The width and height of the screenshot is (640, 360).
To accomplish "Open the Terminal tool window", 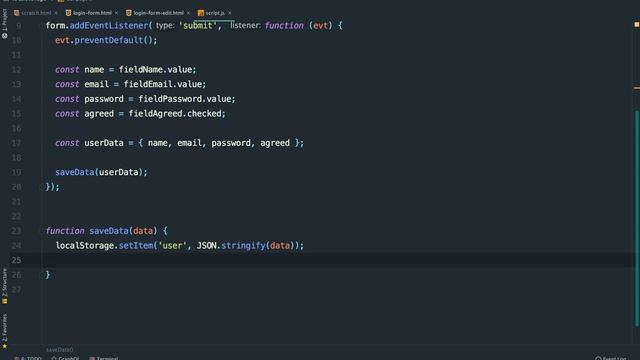I will click(104, 358).
